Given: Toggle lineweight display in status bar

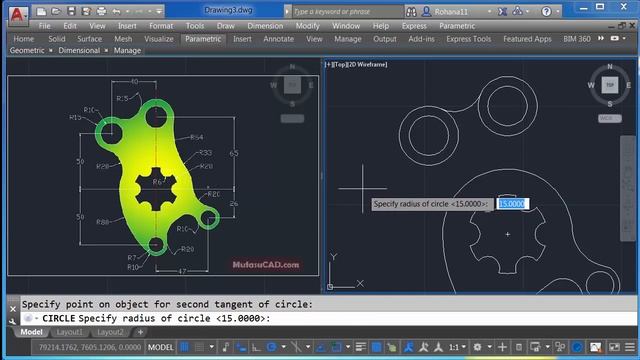Looking at the screenshot, I should coord(360,347).
